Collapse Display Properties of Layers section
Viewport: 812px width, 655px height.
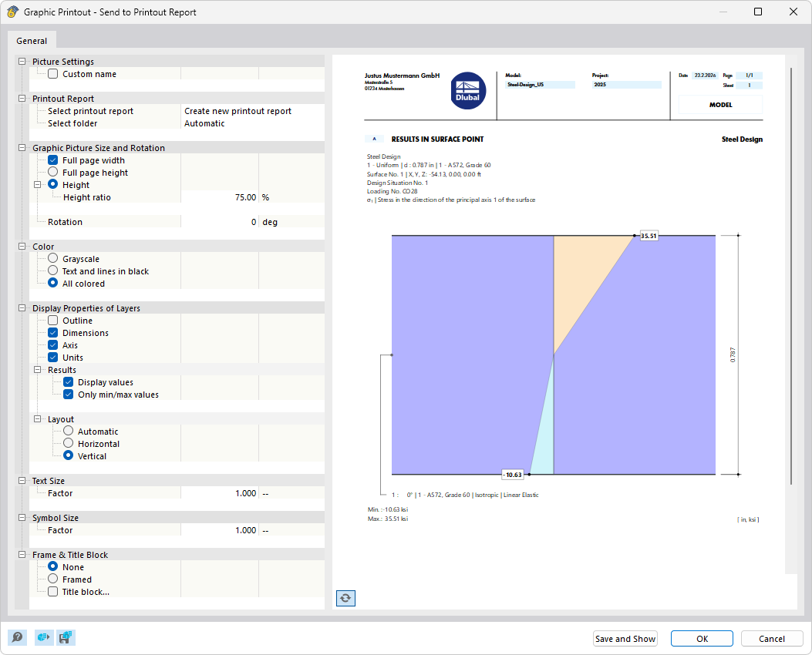click(x=22, y=307)
